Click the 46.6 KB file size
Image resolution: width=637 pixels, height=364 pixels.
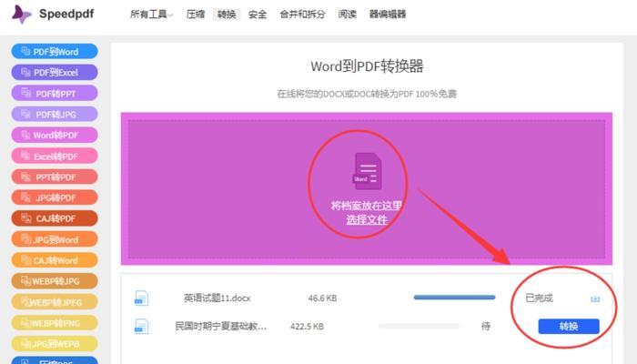pyautogui.click(x=322, y=298)
